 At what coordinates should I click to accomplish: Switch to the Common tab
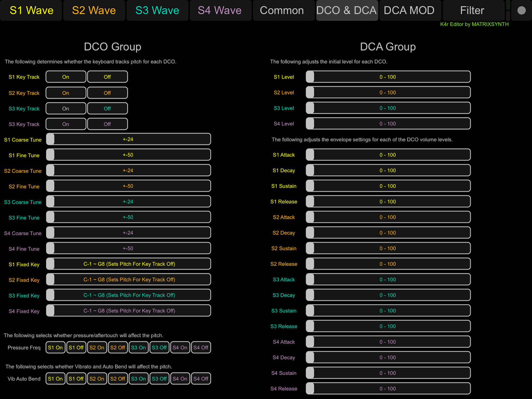coord(283,10)
